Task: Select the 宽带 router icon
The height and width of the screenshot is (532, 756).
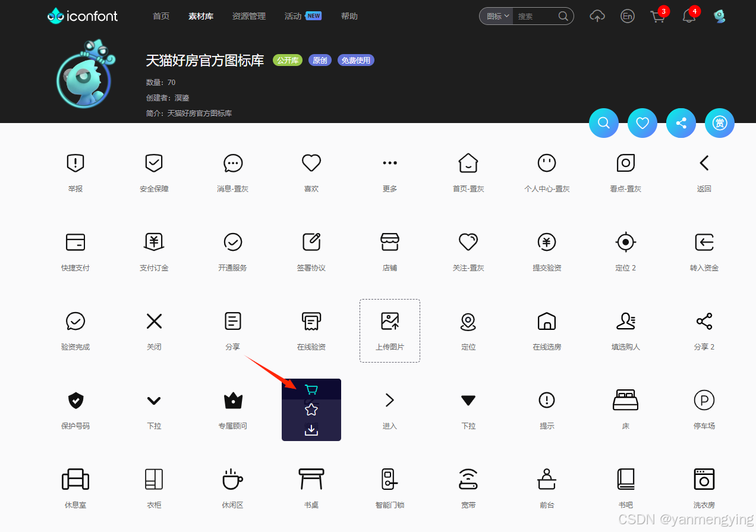Action: (468, 479)
